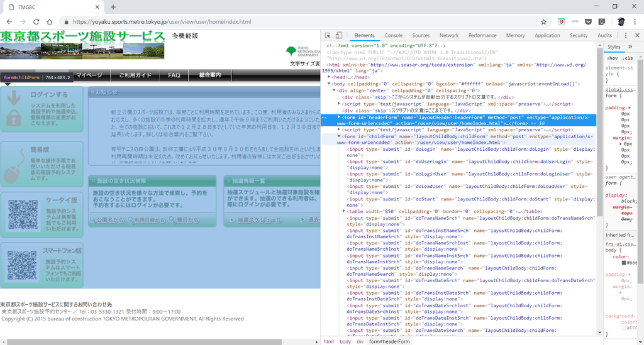Screen dimensions: 644x345
Task: Close the DevTools panel with its X icon
Action: tap(637, 35)
